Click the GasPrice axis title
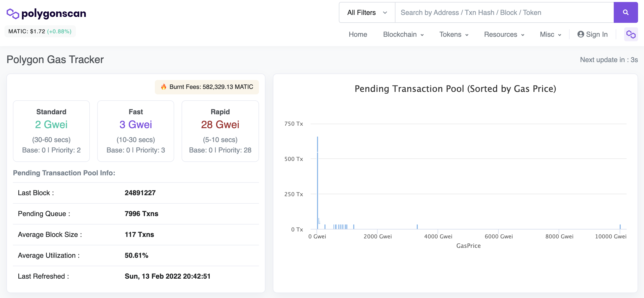This screenshot has height=298, width=644. pos(468,246)
